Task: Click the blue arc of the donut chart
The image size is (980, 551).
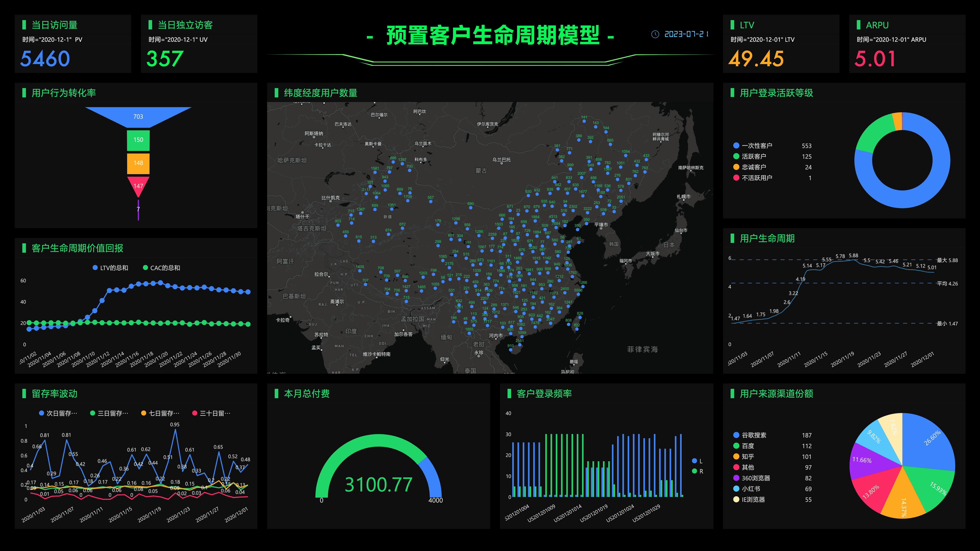Action: click(932, 190)
